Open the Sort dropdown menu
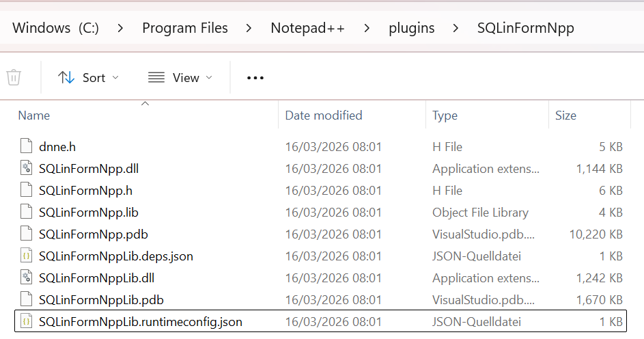This screenshot has height=339, width=644. pos(88,78)
